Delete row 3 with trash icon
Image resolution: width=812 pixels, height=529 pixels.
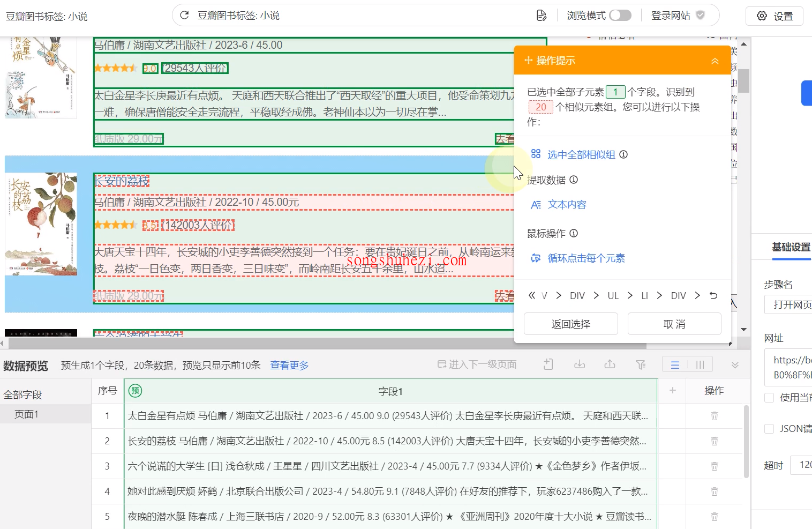[x=714, y=466]
